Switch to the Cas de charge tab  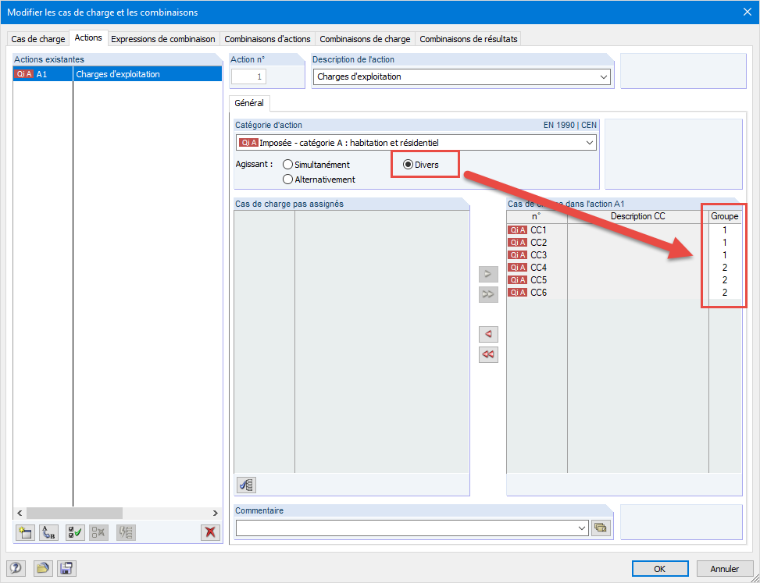[x=38, y=39]
